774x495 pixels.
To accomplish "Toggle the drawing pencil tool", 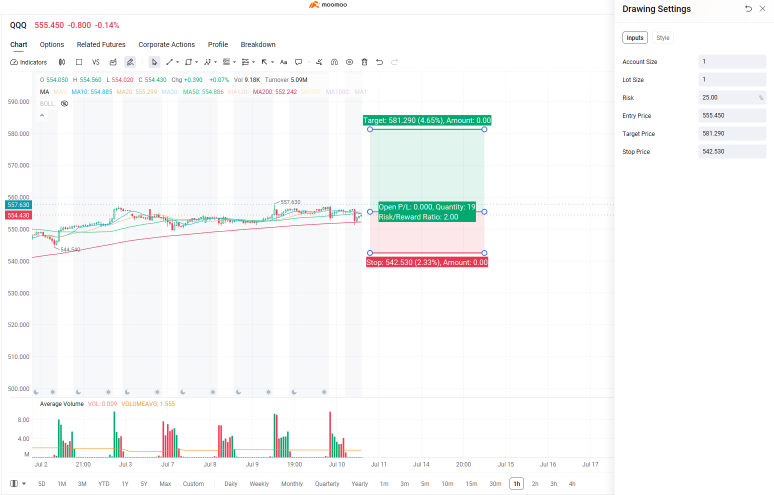I will (x=130, y=62).
